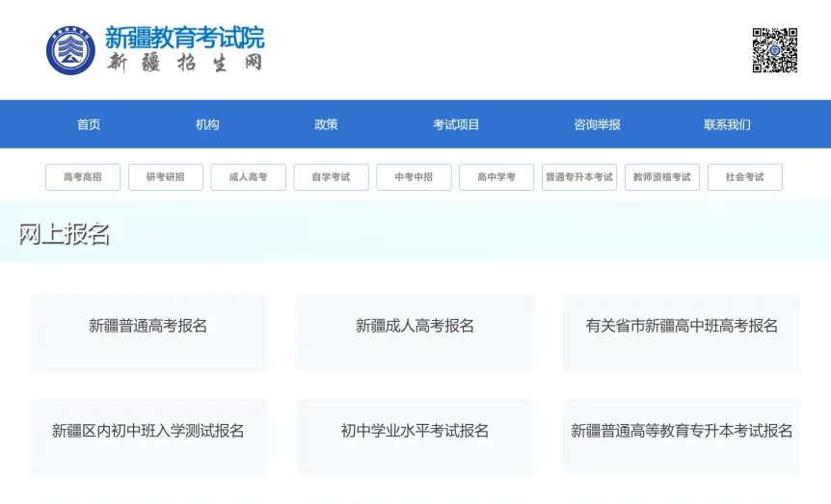Screen dimensions: 831x504
Task: Select the 高中学考 category button
Action: pos(496,177)
